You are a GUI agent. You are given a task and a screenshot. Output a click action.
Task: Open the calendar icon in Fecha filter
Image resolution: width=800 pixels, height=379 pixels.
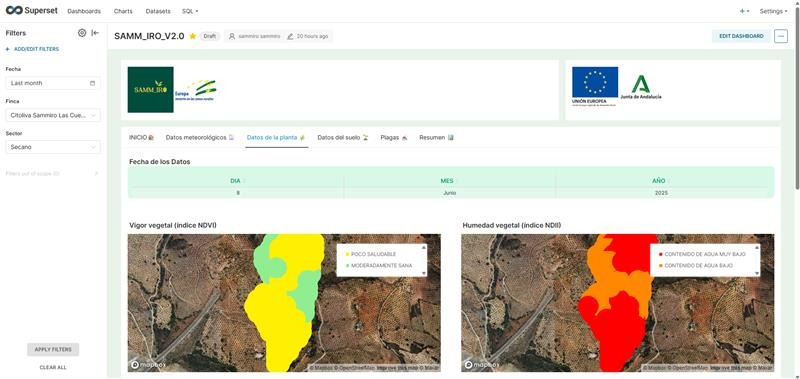click(92, 83)
